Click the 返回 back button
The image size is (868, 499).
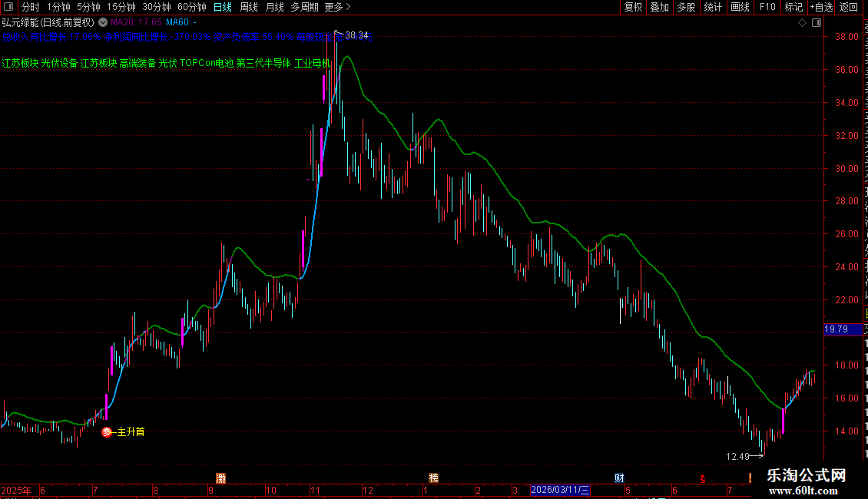(849, 7)
